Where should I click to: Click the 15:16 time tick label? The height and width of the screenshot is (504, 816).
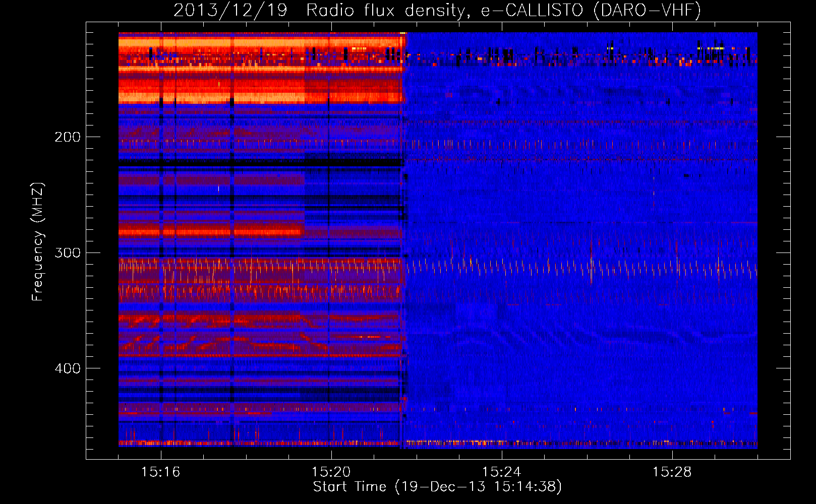[160, 472]
